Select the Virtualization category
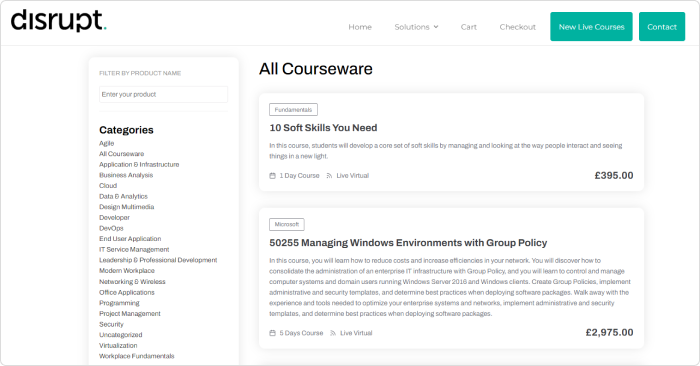 coord(118,345)
